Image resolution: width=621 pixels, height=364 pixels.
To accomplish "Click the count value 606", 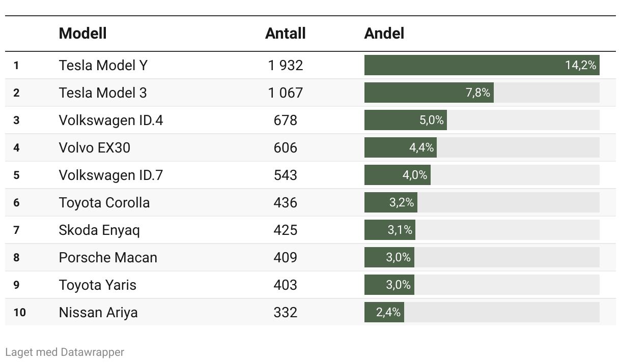I will 286,147.
